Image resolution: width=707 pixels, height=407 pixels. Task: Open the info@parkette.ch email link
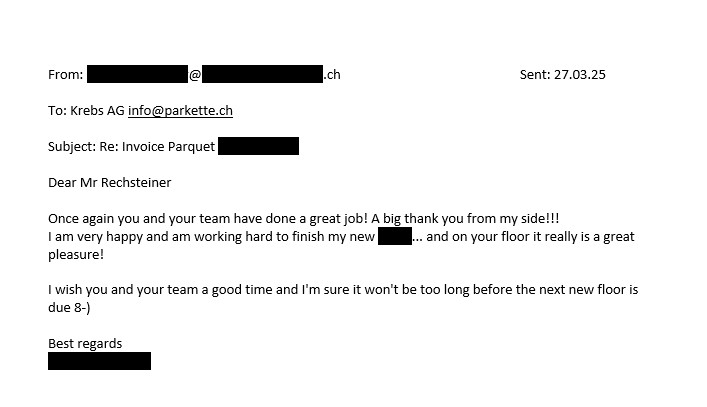coord(180,110)
